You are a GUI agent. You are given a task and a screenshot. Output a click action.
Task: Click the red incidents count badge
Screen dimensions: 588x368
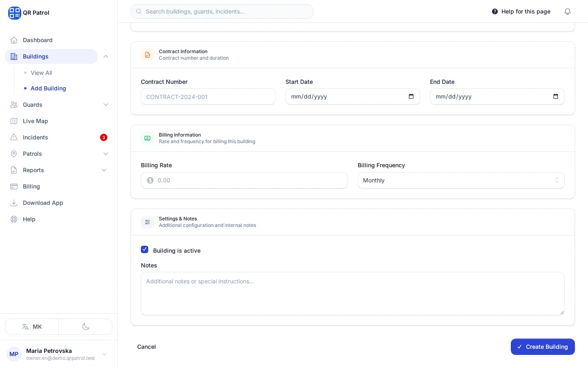coord(104,137)
